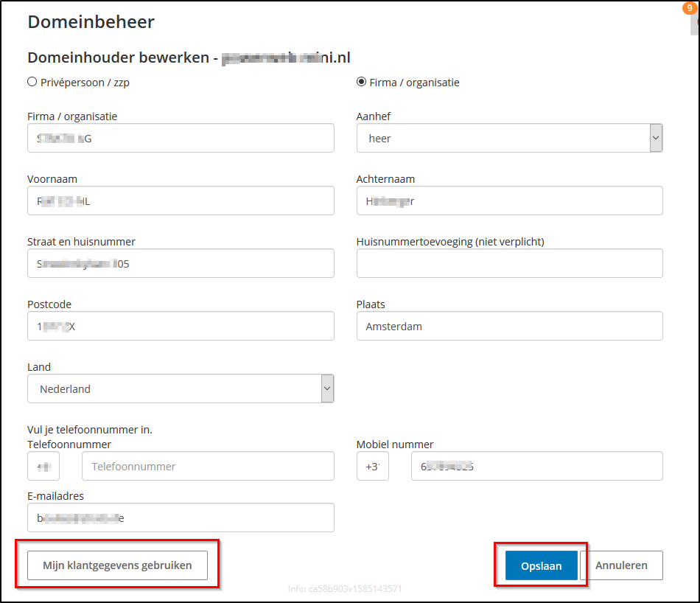The height and width of the screenshot is (603, 700).
Task: Click the Plaats field containing Amsterdam
Action: coord(508,326)
